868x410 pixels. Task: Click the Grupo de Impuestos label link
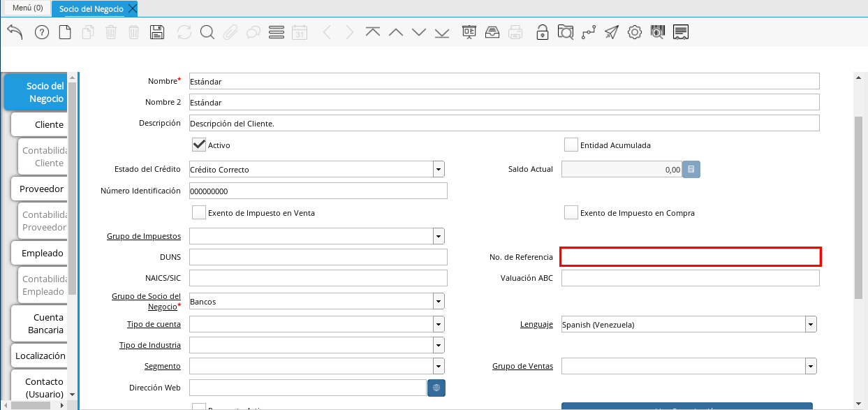[144, 236]
